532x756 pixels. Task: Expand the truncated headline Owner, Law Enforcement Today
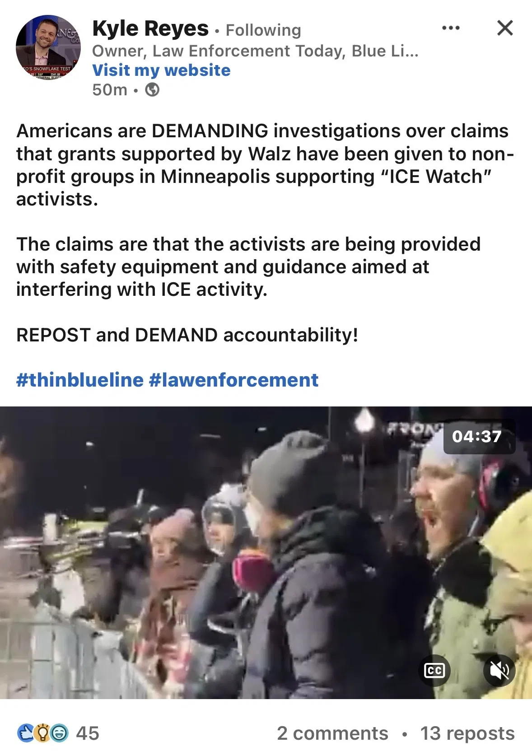coord(256,51)
